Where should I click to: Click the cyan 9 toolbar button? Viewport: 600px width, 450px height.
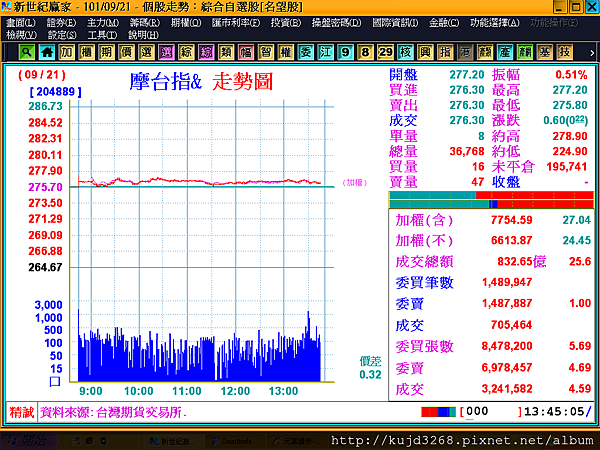(x=346, y=52)
